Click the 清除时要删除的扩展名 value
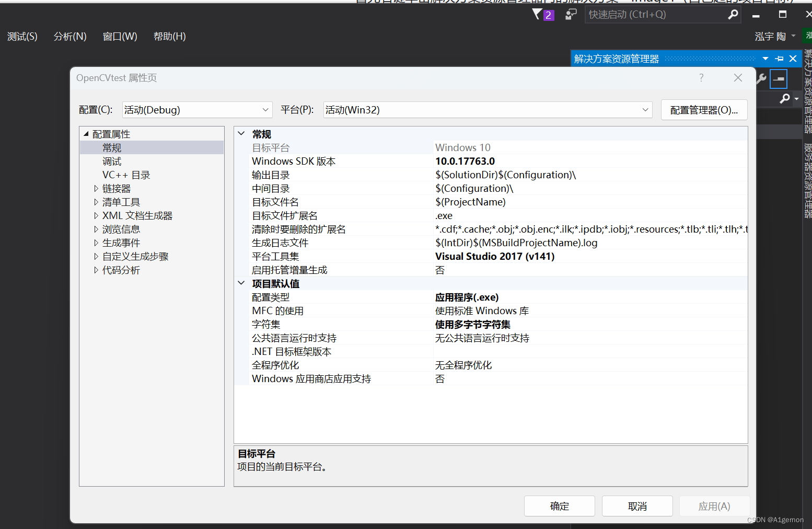 (590, 229)
